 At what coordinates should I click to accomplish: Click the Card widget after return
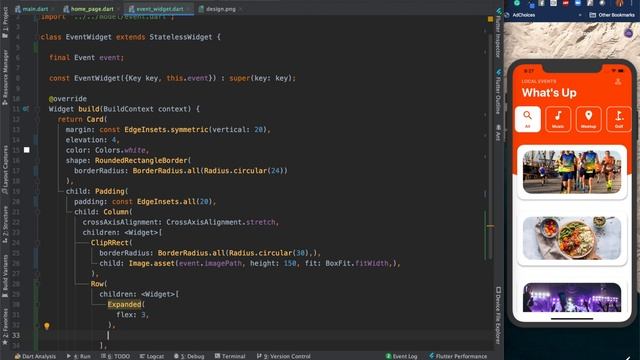tap(95, 119)
